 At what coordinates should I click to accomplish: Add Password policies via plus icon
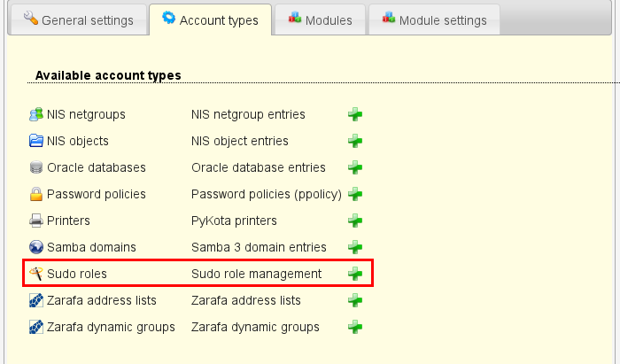pos(355,194)
